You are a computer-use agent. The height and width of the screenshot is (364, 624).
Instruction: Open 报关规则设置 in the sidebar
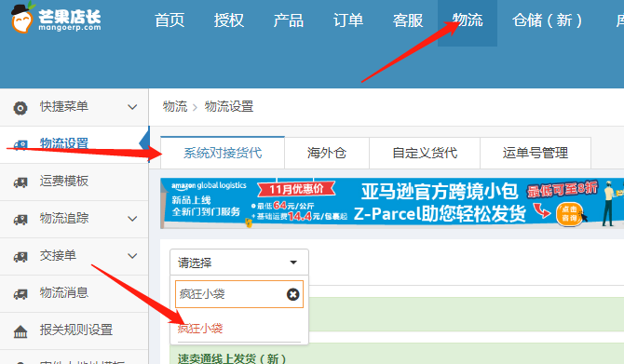click(76, 330)
